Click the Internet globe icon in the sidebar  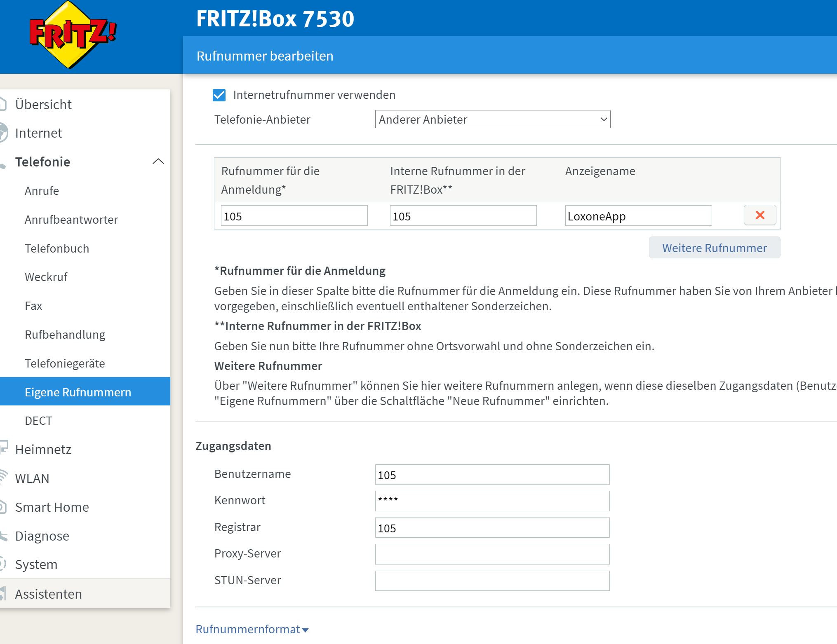pyautogui.click(x=3, y=133)
